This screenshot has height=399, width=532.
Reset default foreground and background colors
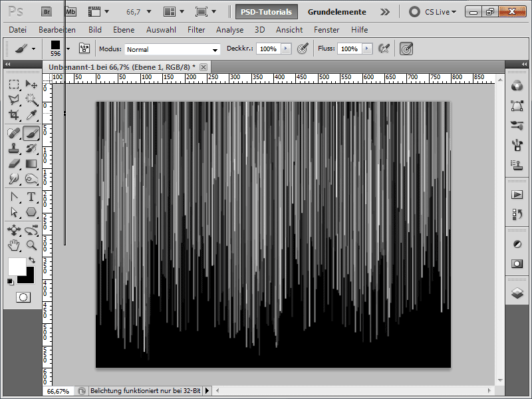pos(11,281)
